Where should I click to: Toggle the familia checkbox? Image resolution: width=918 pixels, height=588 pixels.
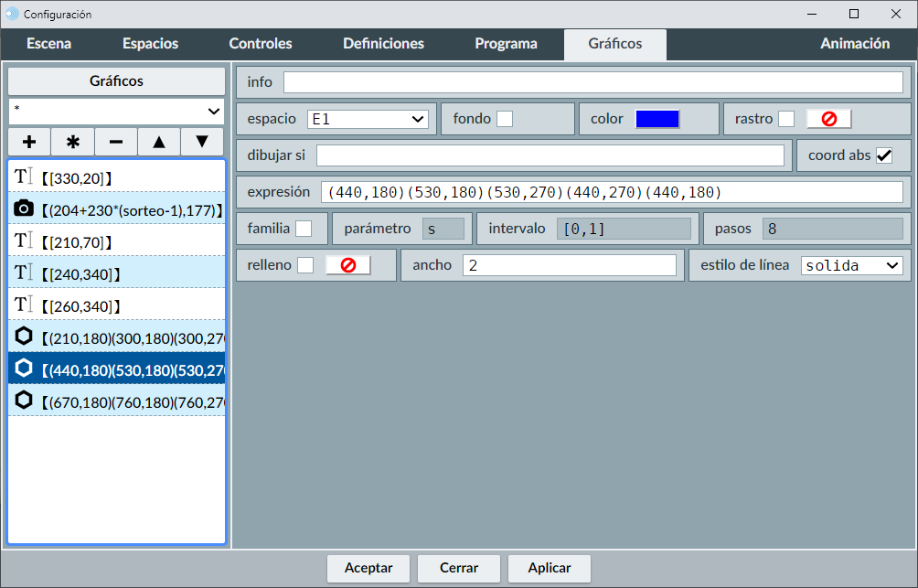tap(304, 229)
